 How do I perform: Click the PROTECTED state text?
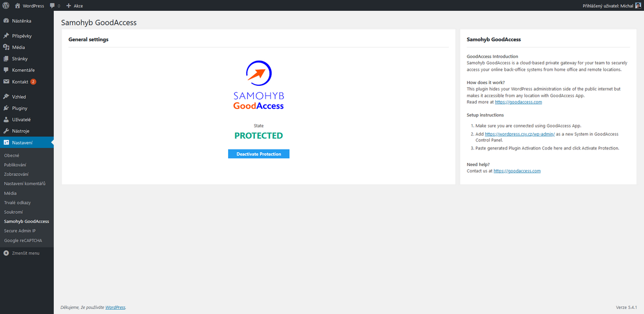[x=259, y=136]
